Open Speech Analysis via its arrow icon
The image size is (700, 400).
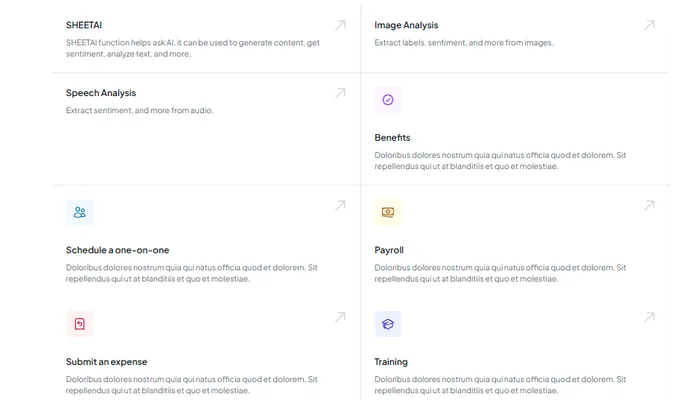340,93
